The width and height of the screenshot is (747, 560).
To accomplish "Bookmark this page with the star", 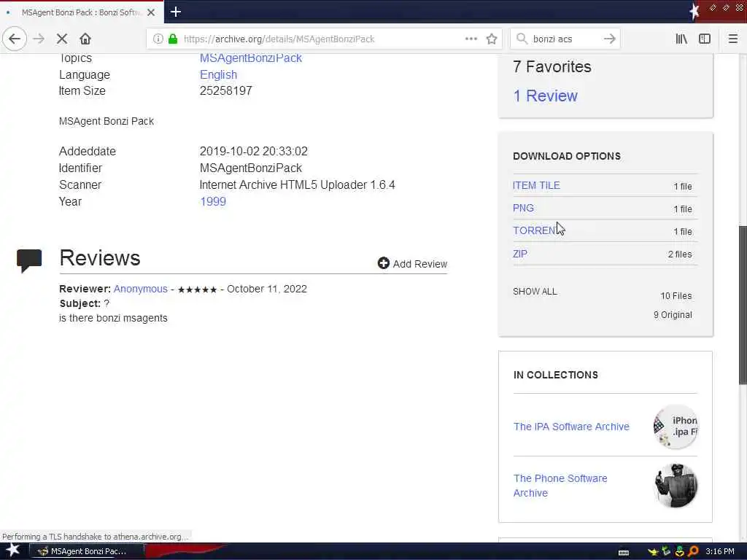I will pos(492,39).
